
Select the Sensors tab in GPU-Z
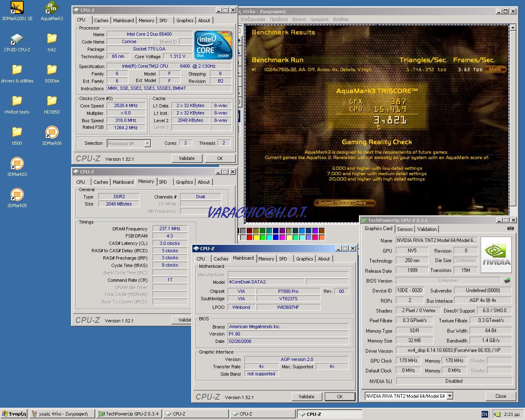tap(405, 229)
